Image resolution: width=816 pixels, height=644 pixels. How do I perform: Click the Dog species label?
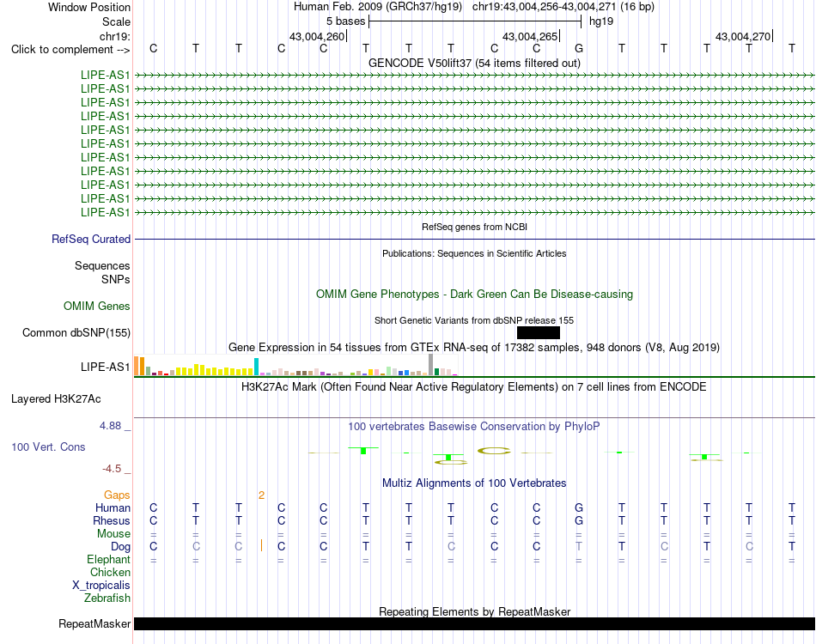[x=120, y=547]
